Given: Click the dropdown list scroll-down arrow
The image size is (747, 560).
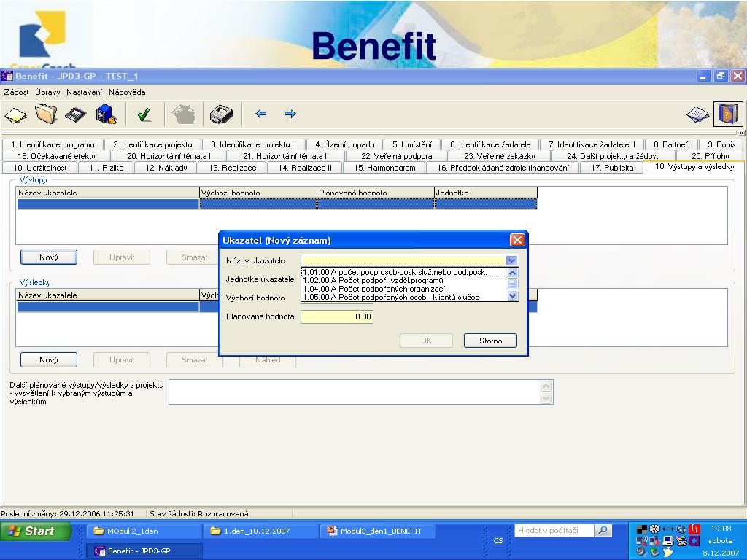Looking at the screenshot, I should click(x=512, y=296).
